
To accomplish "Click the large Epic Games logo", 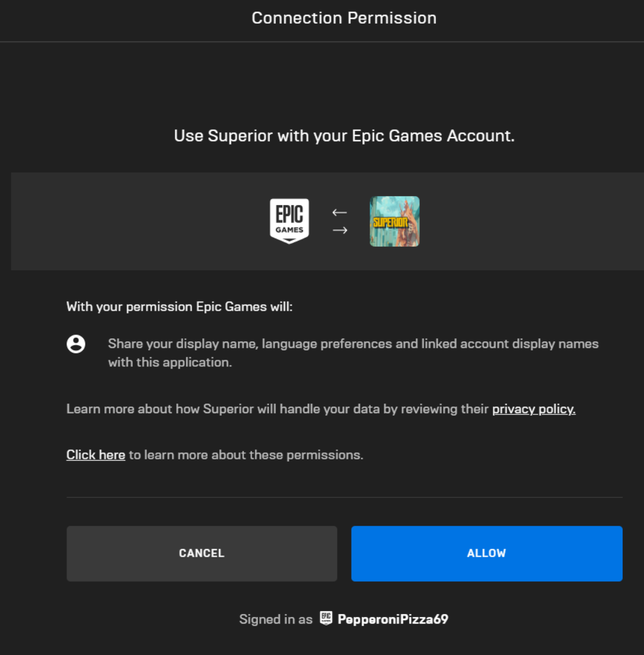I will pyautogui.click(x=289, y=221).
